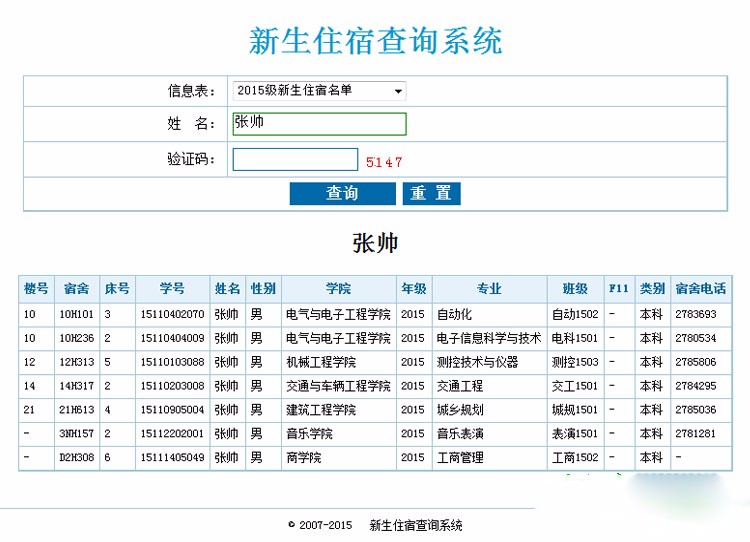Click the 交通与车辆工程学院 cell

(x=338, y=386)
